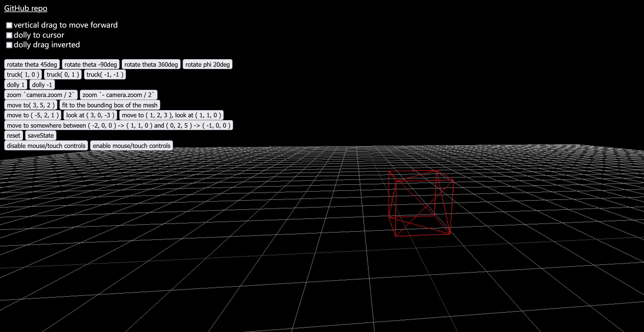Screen dimensions: 644x332
Task: Click the dolly 1 button
Action: (x=16, y=85)
